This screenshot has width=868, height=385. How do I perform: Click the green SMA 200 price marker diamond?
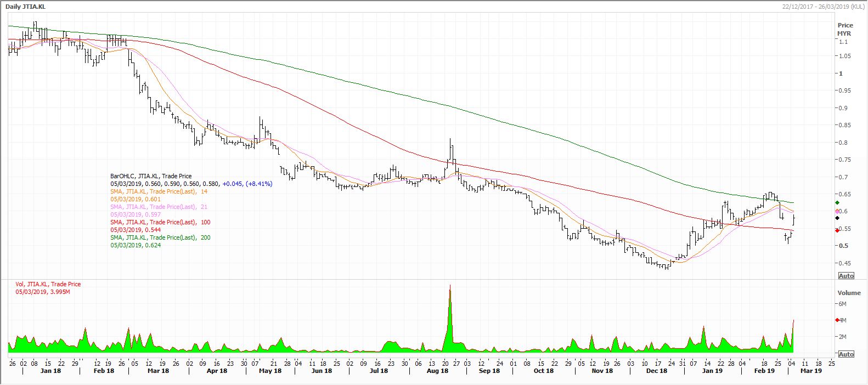837,203
